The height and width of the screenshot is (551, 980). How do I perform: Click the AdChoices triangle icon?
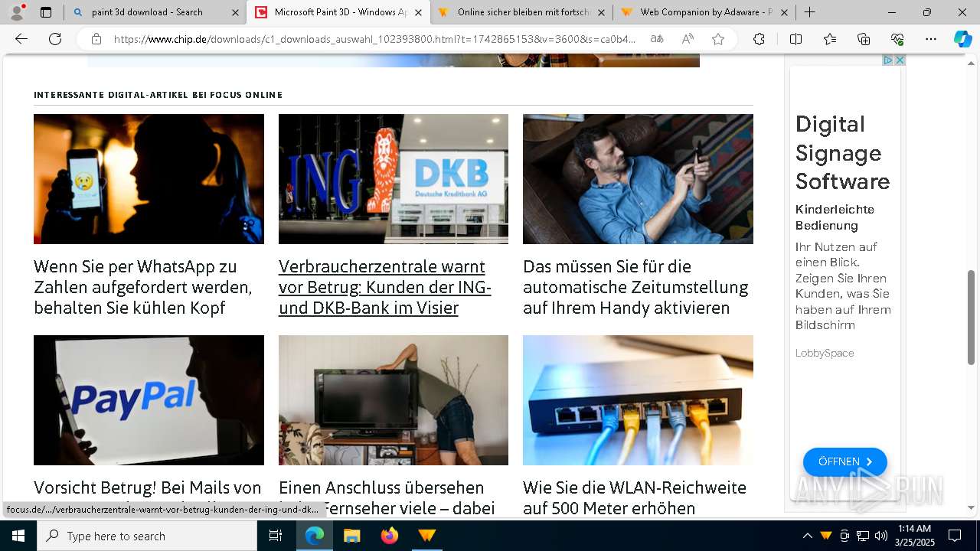click(888, 60)
